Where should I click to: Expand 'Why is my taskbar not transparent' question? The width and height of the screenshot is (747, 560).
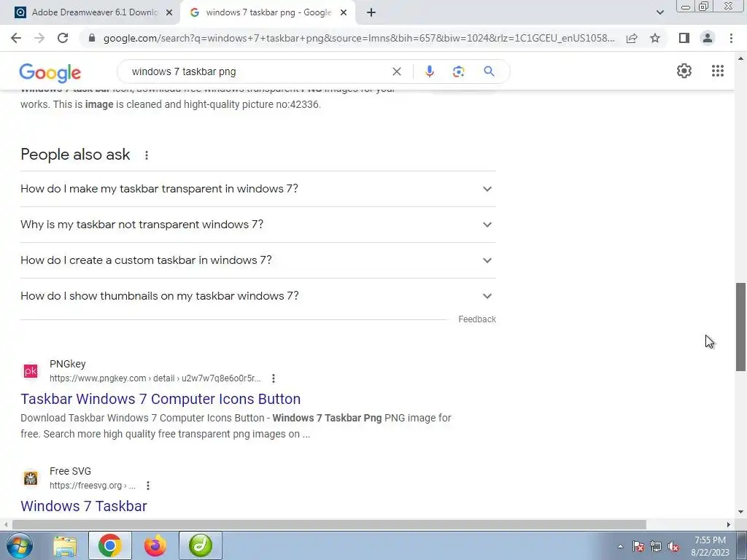pyautogui.click(x=258, y=225)
